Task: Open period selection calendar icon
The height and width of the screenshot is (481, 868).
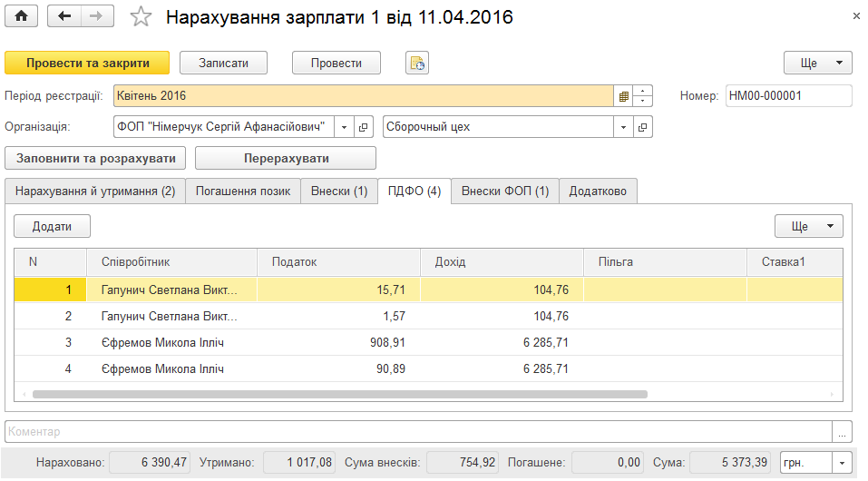Action: click(623, 96)
